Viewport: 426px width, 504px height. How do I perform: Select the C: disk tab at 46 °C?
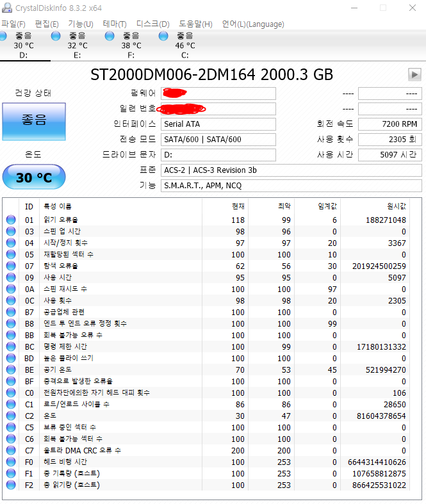tap(185, 45)
